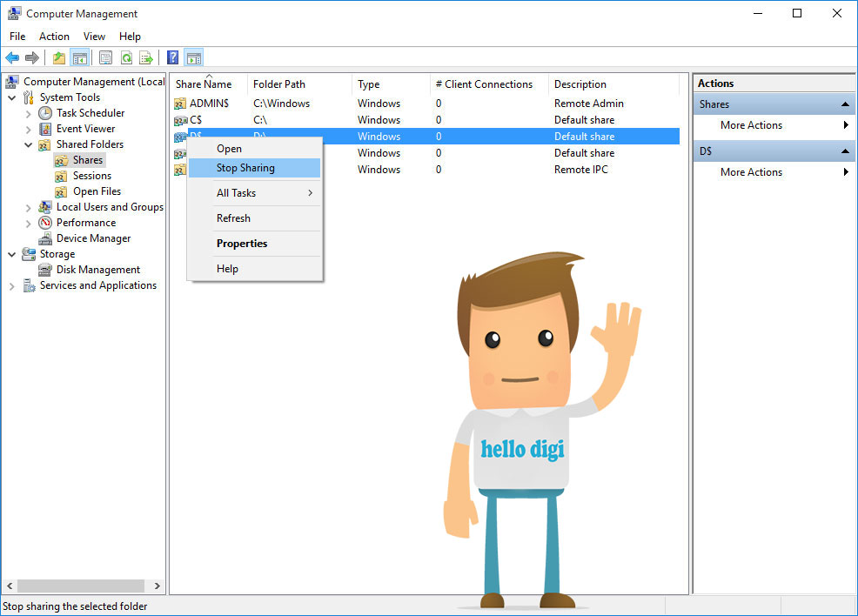The image size is (858, 616).
Task: Click the blue Help toolbar icon
Action: (x=173, y=57)
